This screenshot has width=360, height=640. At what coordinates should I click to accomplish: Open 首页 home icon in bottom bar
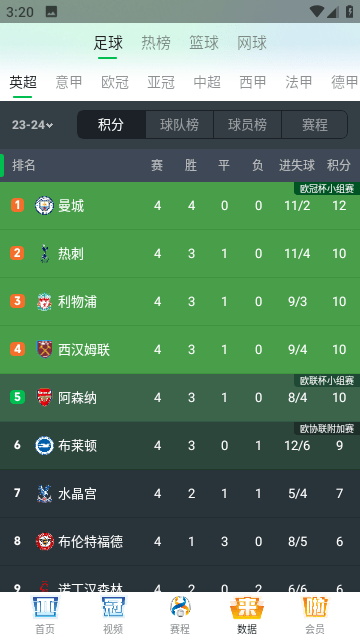(45, 607)
